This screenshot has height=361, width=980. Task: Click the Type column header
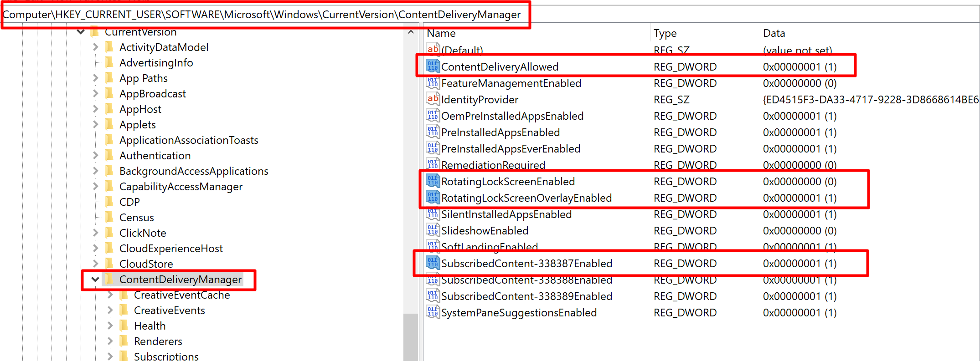tap(665, 33)
